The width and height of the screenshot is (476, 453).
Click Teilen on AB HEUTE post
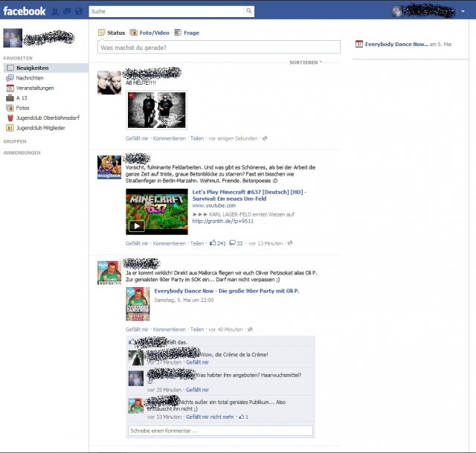(197, 138)
